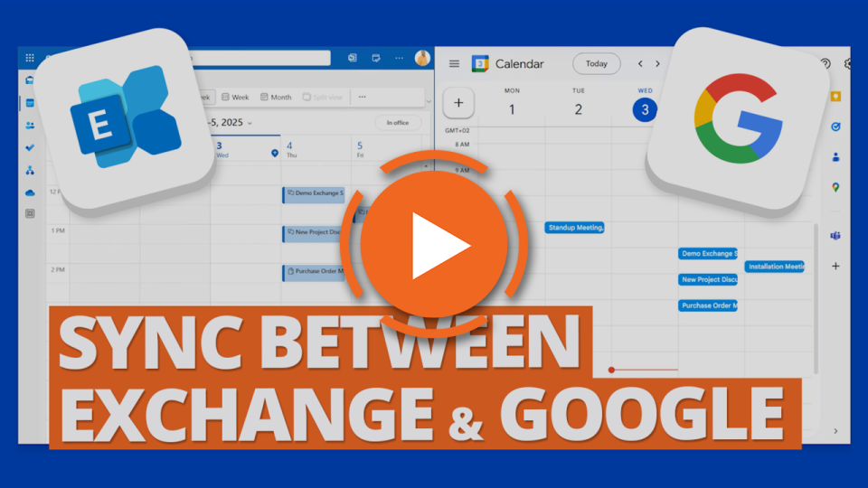Open Google Calendar Help icon
This screenshot has height=488, width=868.
[x=826, y=63]
